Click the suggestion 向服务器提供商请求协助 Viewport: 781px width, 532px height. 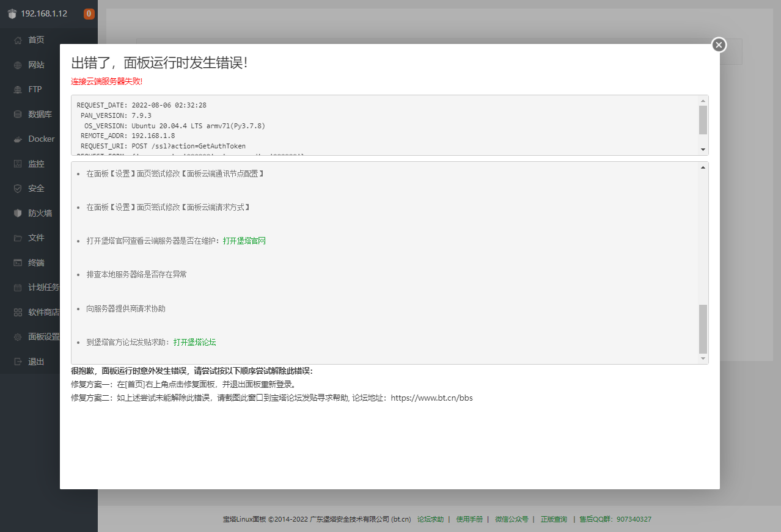(126, 308)
